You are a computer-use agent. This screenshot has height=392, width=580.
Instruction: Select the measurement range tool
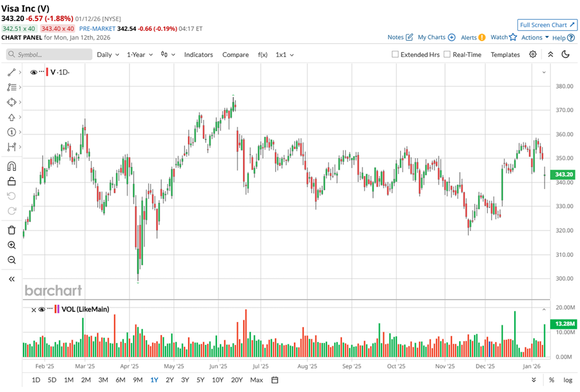[12, 147]
